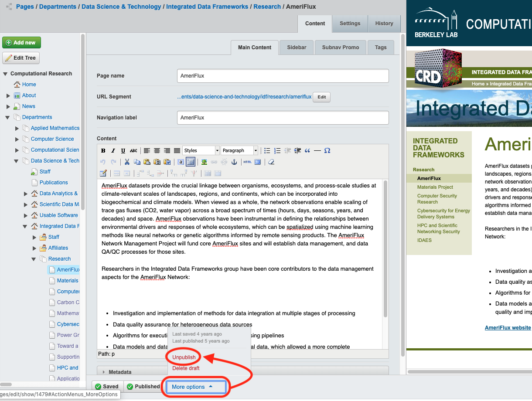Expand the News tree node
This screenshot has width=532, height=401.
point(8,106)
